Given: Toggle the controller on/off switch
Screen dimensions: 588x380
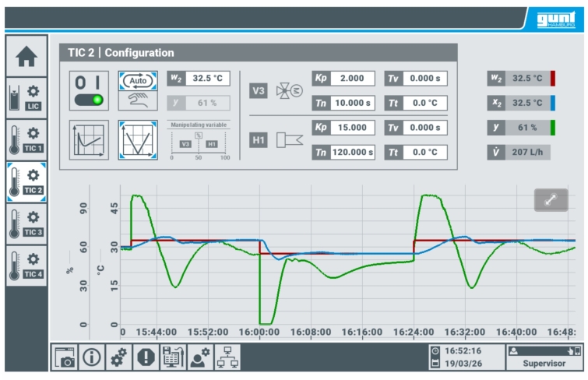Looking at the screenshot, I should point(89,91).
